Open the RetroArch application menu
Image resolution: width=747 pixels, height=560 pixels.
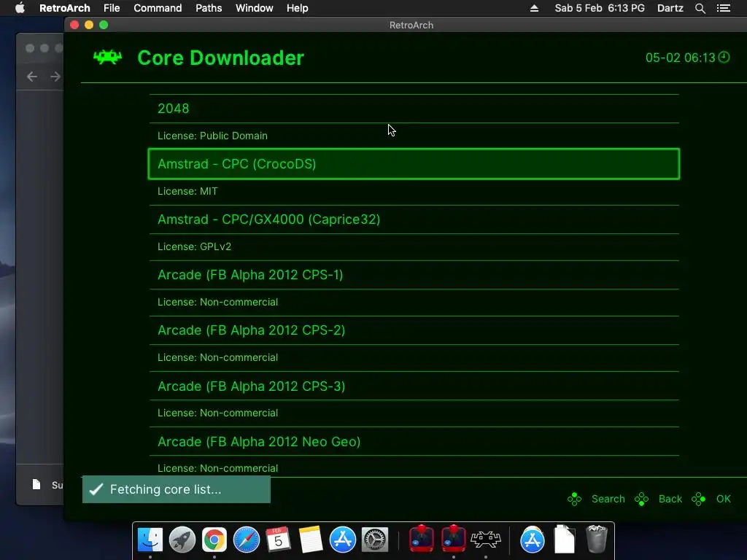coord(65,8)
